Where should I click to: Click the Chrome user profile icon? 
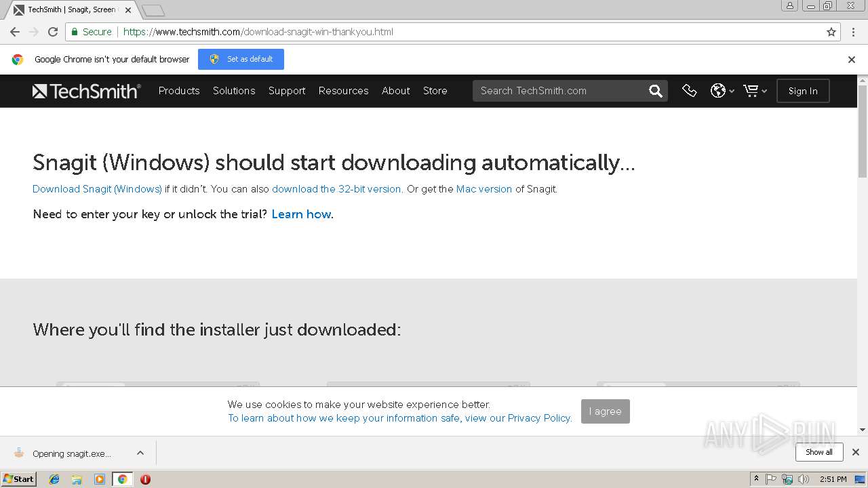[x=790, y=5]
